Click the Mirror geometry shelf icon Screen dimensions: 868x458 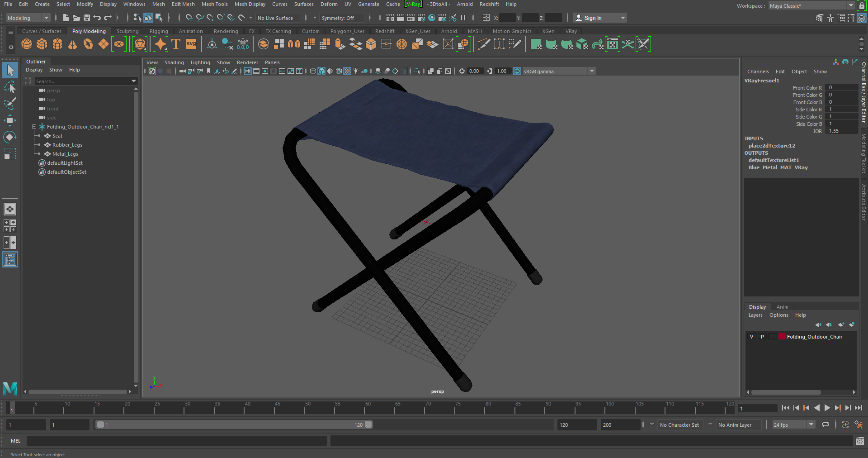[x=294, y=44]
